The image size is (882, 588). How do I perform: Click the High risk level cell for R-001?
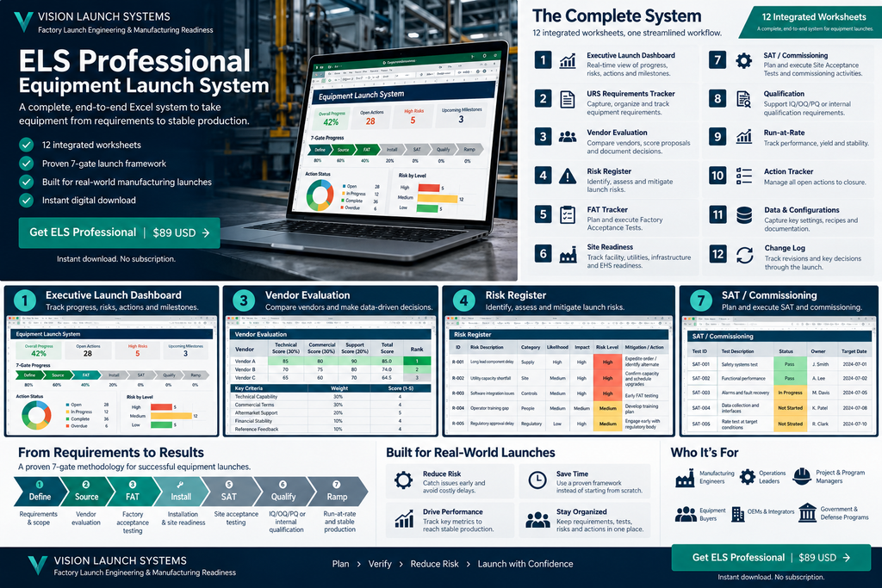coord(607,362)
